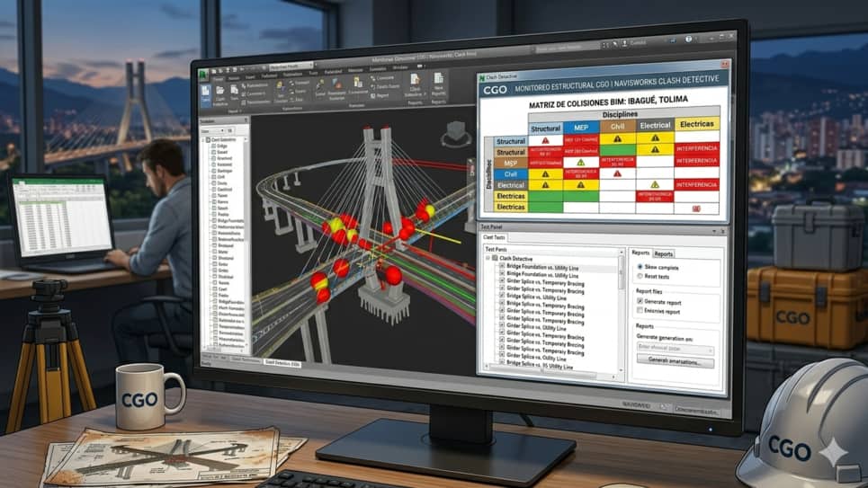Switch to the inactive second Reports tab

(663, 254)
